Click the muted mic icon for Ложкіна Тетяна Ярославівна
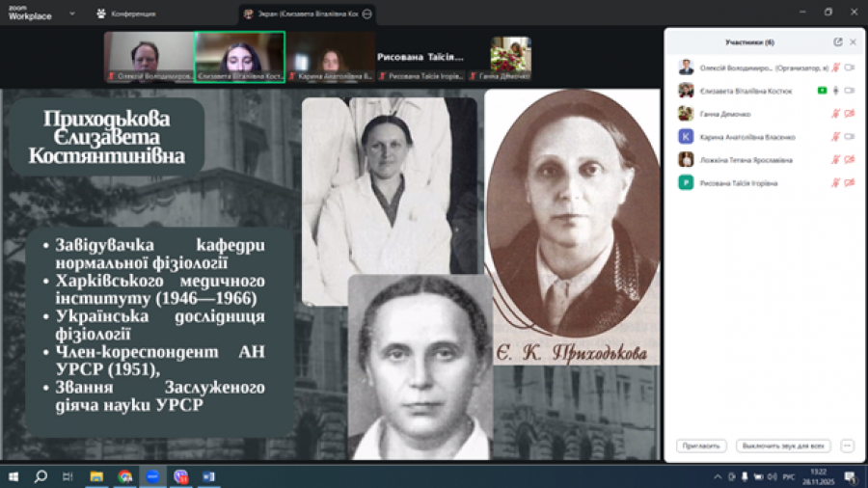Viewport: 868px width, 488px height. [x=836, y=160]
